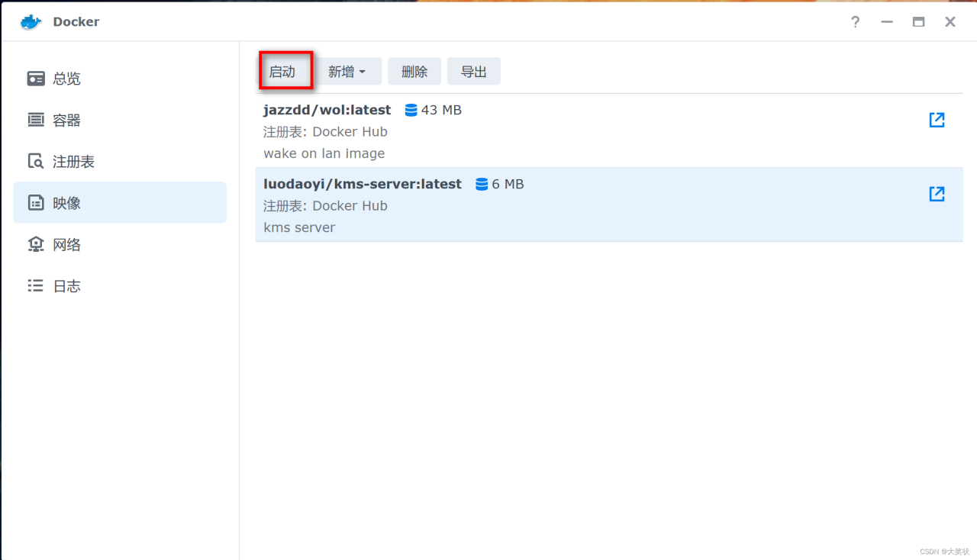Switch to the 容器 section
Screen dimensions: 977x560
coord(120,120)
